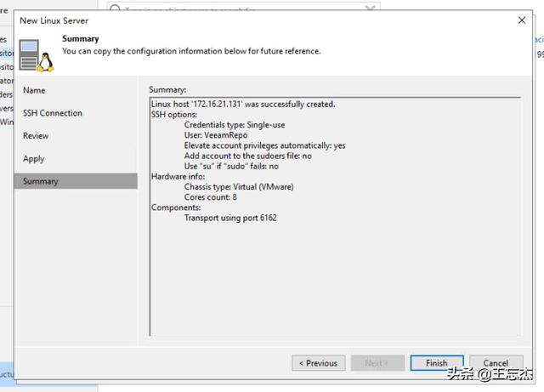Click the Finish button
The height and width of the screenshot is (392, 544).
pyautogui.click(x=437, y=363)
